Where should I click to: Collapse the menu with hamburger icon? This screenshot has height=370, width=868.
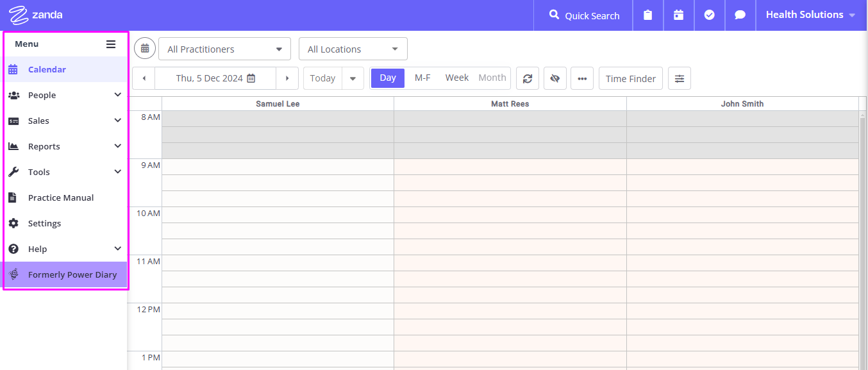(111, 44)
